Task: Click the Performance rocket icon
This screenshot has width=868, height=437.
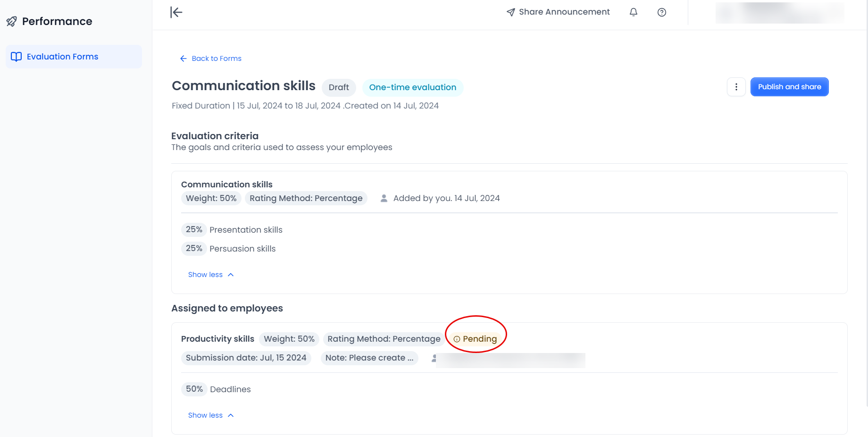Action: (x=12, y=21)
